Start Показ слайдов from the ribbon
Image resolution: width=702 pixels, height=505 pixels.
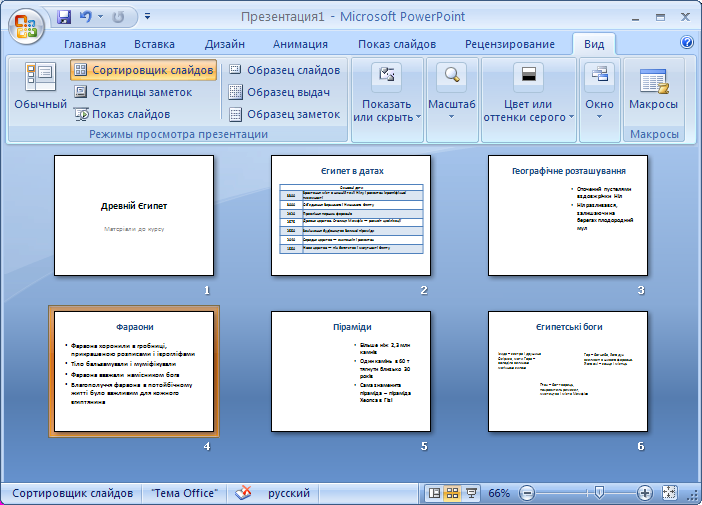(122, 114)
